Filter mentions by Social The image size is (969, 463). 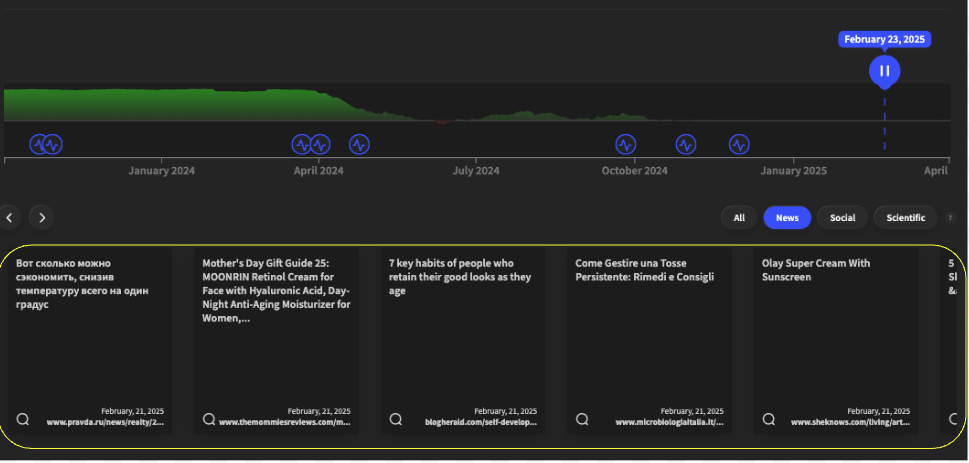click(842, 218)
